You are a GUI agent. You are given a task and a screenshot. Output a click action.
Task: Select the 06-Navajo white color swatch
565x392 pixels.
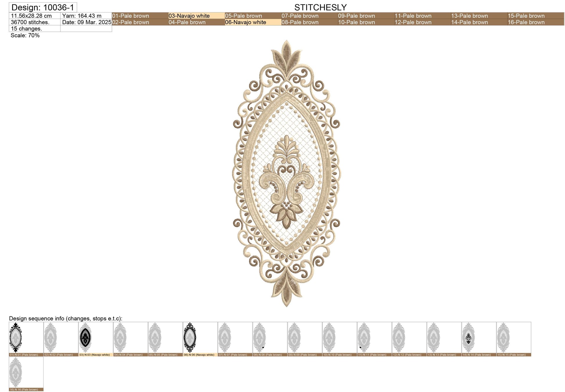pyautogui.click(x=253, y=22)
